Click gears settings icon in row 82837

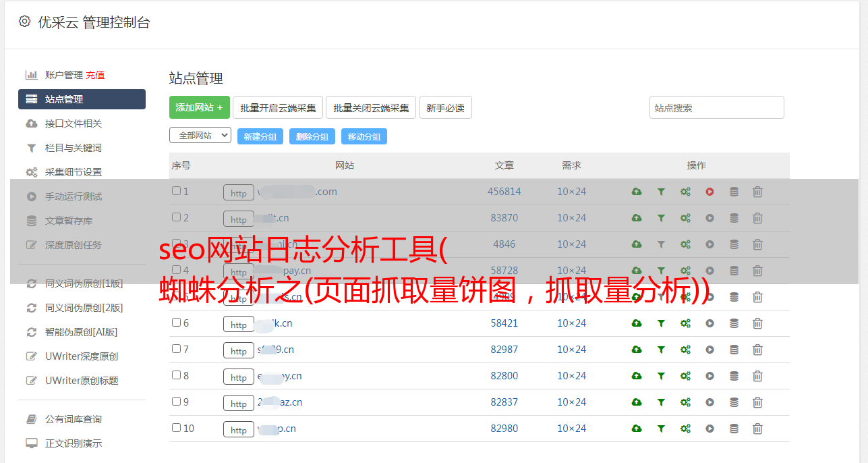(x=685, y=402)
